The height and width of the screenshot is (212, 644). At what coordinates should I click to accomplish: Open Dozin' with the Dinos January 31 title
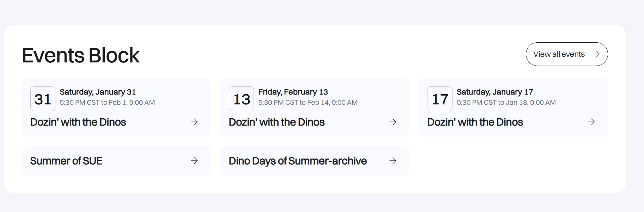(78, 122)
